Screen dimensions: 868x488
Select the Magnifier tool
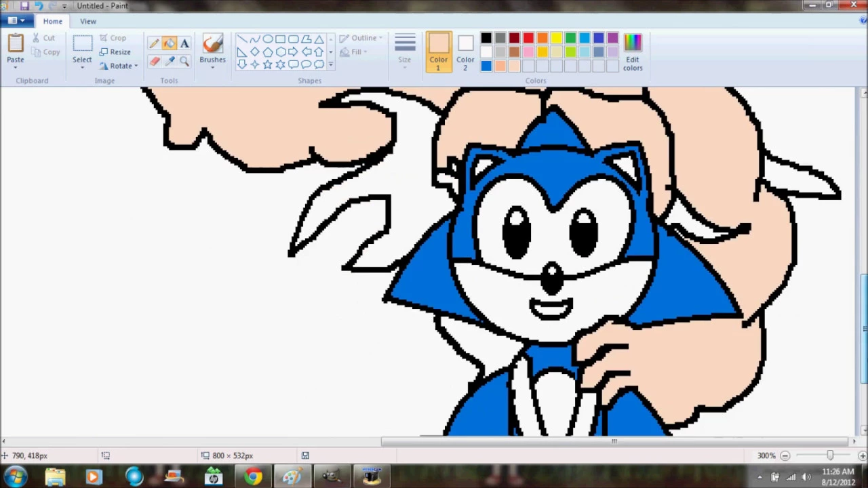pyautogui.click(x=184, y=61)
